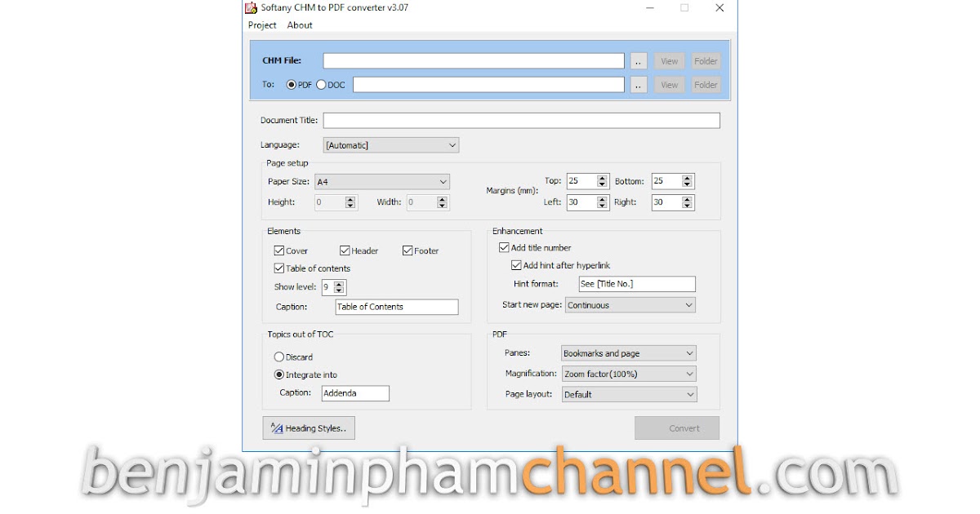Open Start new page dropdown showing Continuous
980x514 pixels.
click(x=630, y=305)
